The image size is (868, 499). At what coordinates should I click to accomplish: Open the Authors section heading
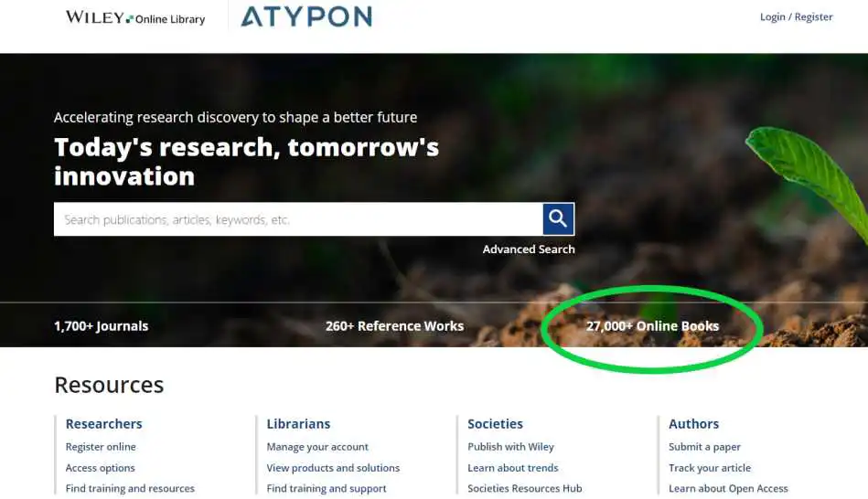[693, 424]
